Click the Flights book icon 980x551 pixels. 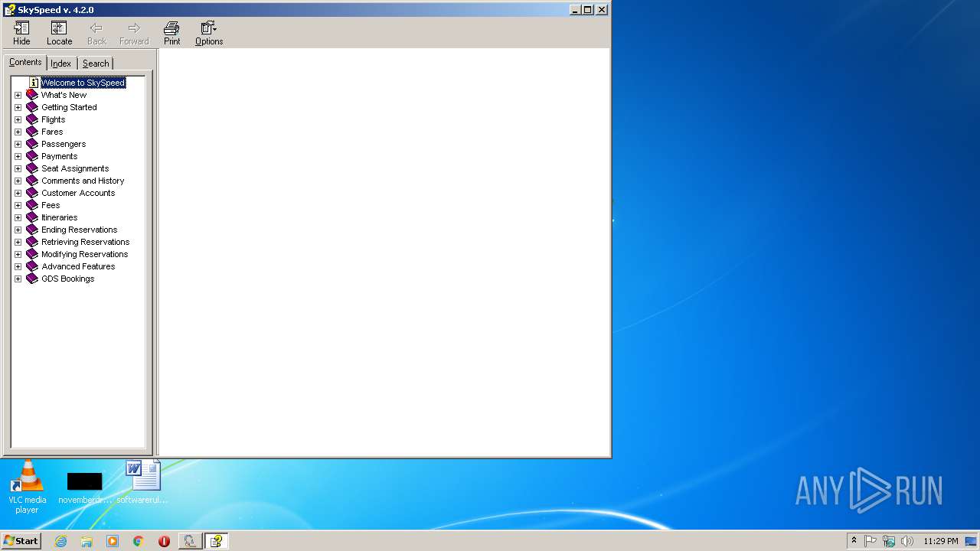(x=32, y=119)
